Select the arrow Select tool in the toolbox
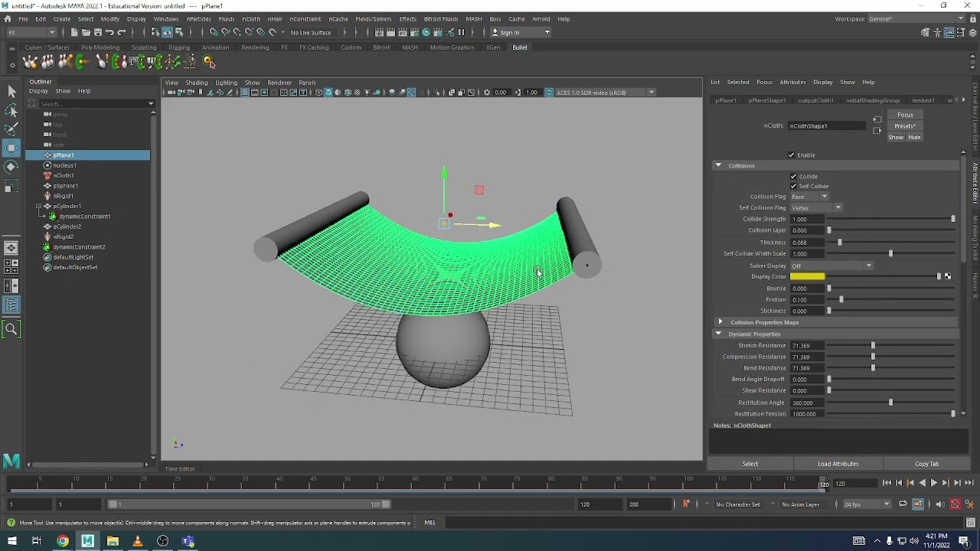Viewport: 980px width, 551px height. [11, 92]
